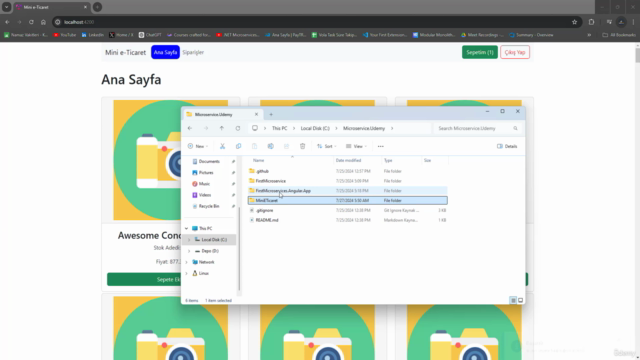Click the browser page vertical scrollbar
This screenshot has width=640, height=360.
pos(637,55)
